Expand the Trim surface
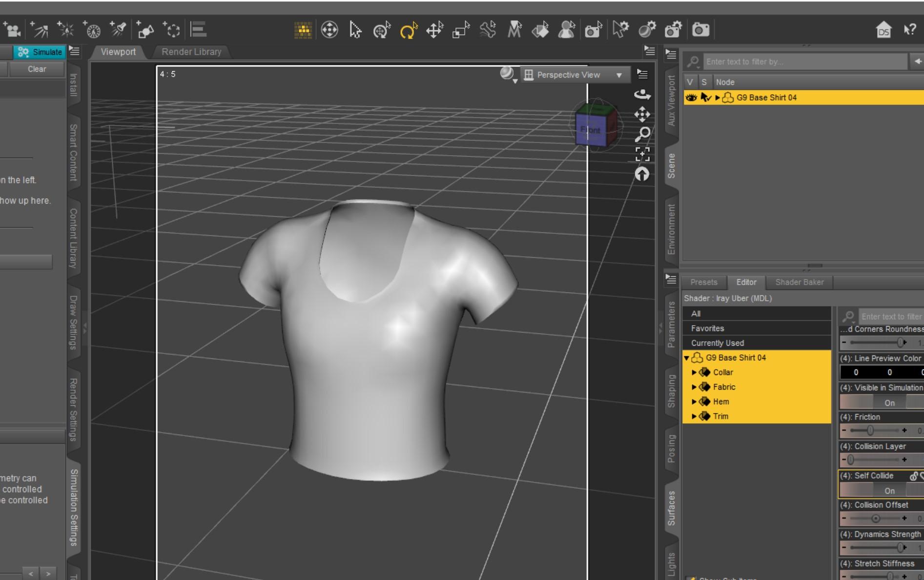The width and height of the screenshot is (924, 580). coord(694,416)
